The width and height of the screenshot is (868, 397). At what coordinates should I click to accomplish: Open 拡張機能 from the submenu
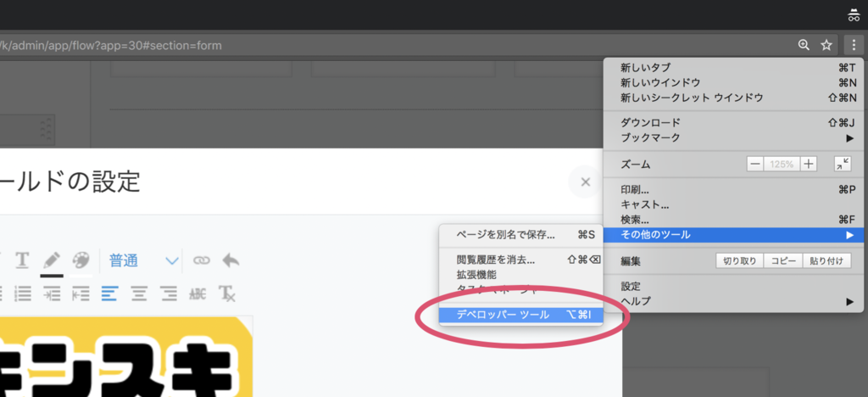pos(520,274)
